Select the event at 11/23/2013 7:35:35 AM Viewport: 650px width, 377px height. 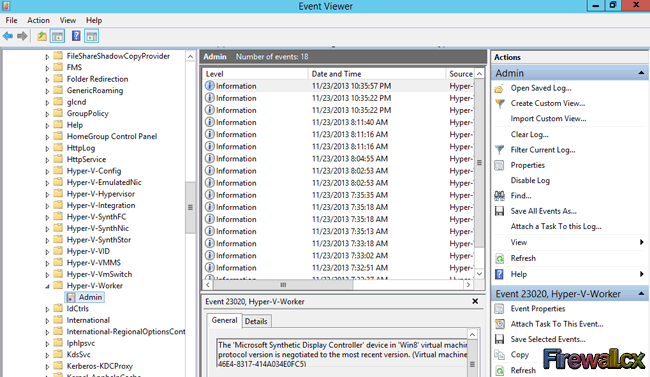click(x=338, y=195)
